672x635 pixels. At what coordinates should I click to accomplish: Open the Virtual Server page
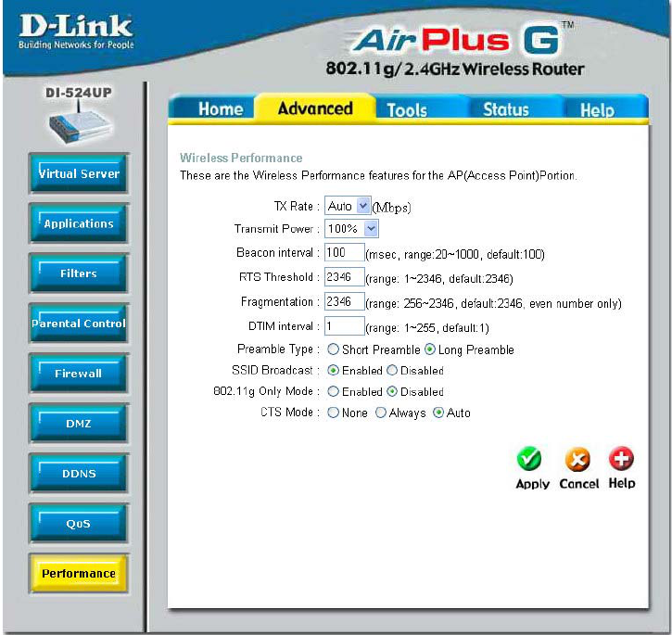tap(79, 173)
